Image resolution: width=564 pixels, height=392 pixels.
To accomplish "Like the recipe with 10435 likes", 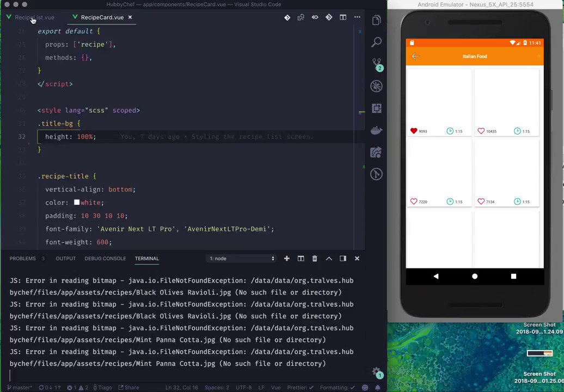I will 481,131.
